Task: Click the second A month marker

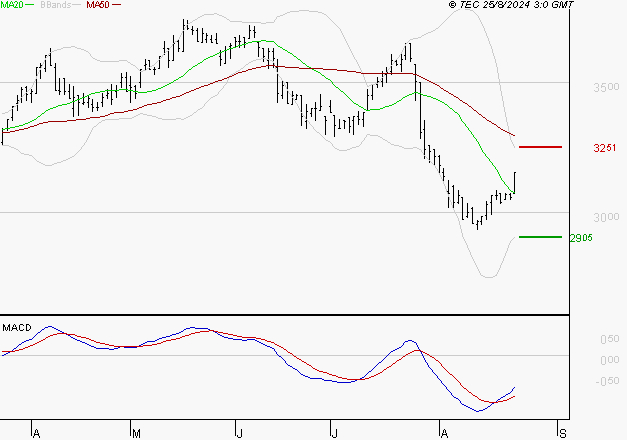Action: tap(444, 434)
